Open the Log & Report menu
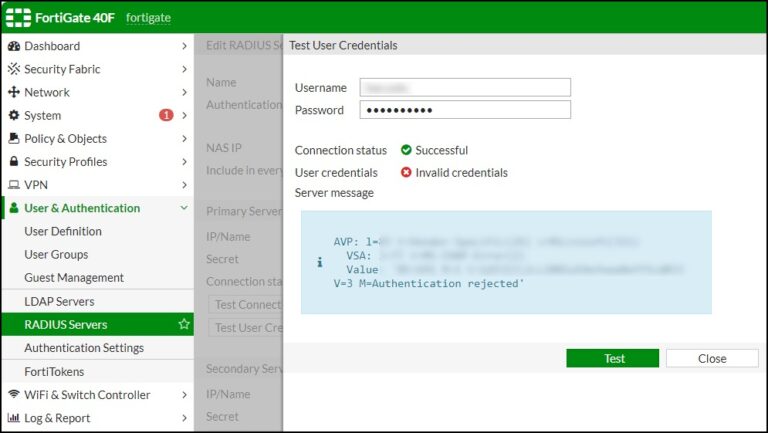The width and height of the screenshot is (768, 433). click(97, 418)
